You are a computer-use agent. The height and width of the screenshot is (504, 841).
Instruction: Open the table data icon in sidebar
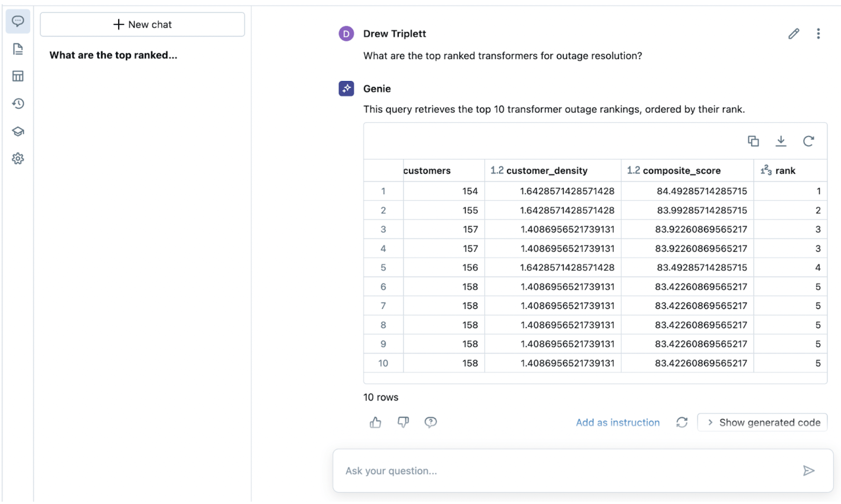coord(18,76)
